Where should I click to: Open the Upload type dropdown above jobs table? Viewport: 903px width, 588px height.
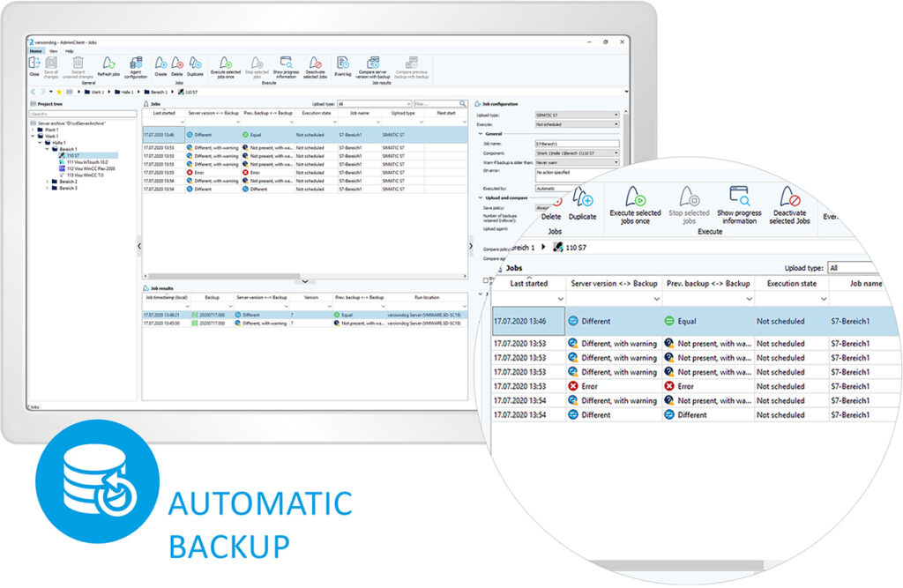point(374,104)
